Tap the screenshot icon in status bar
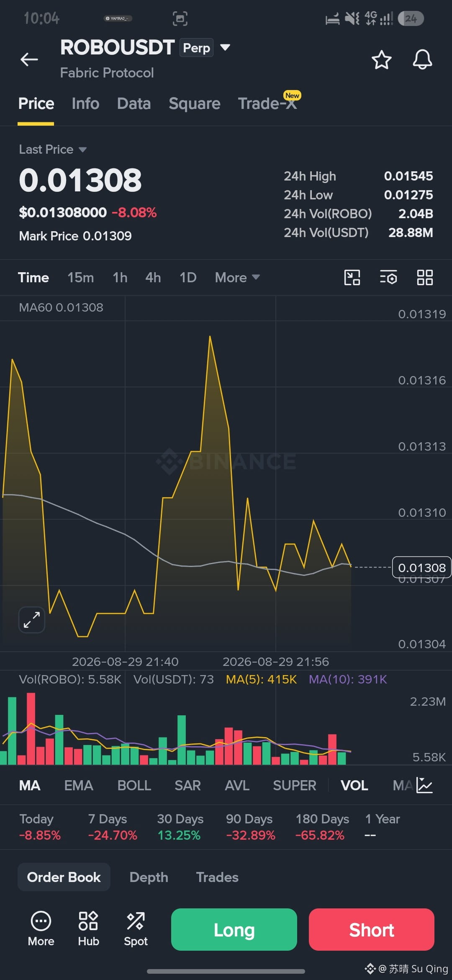The image size is (452, 980). tap(180, 18)
